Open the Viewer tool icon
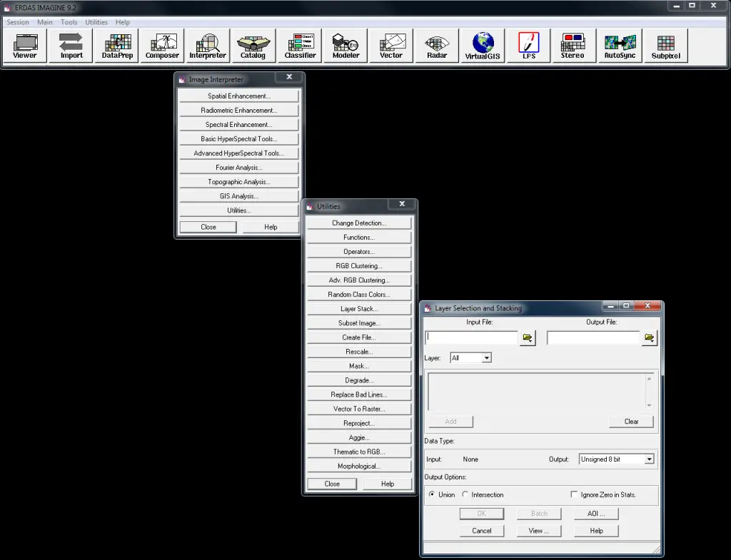 [x=25, y=46]
